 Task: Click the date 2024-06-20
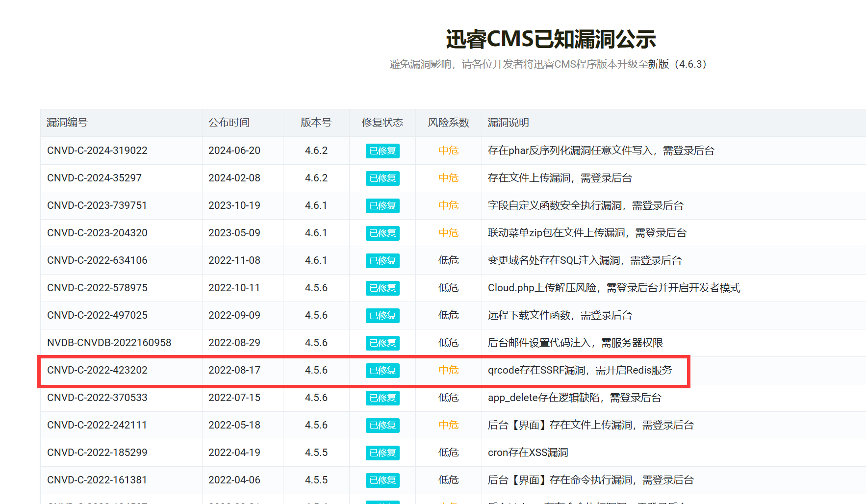[x=234, y=151]
